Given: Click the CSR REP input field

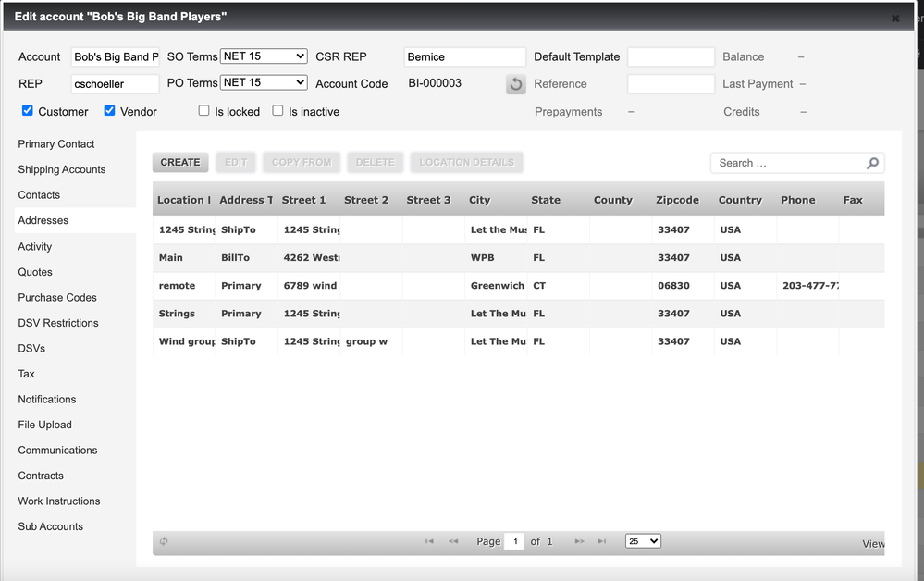Looking at the screenshot, I should (465, 57).
